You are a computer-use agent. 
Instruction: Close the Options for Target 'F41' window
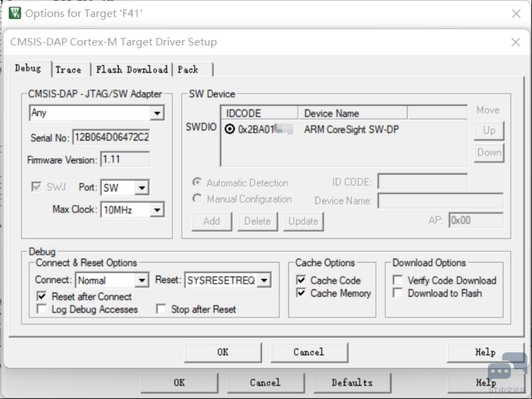[516, 14]
